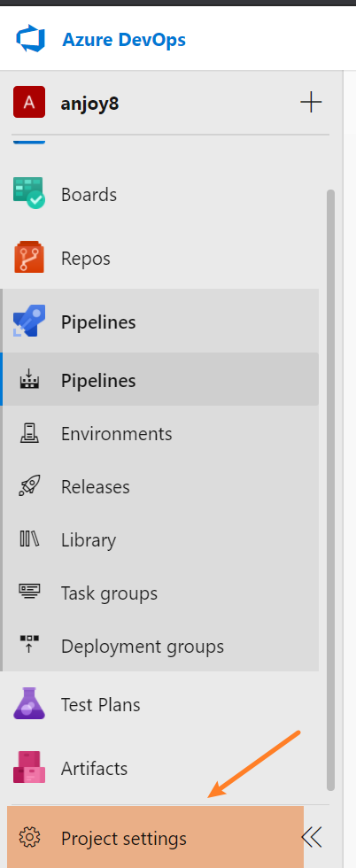
Task: Click the Releases rocket icon
Action: [x=29, y=486]
